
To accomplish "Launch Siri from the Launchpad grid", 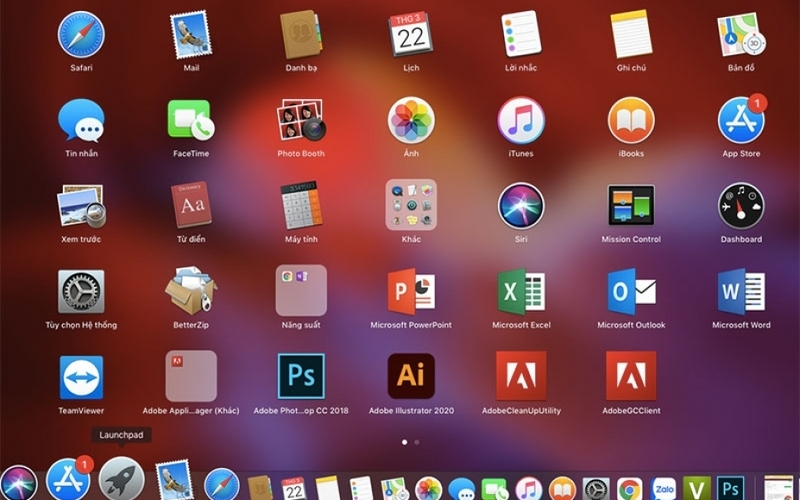I will pyautogui.click(x=521, y=206).
